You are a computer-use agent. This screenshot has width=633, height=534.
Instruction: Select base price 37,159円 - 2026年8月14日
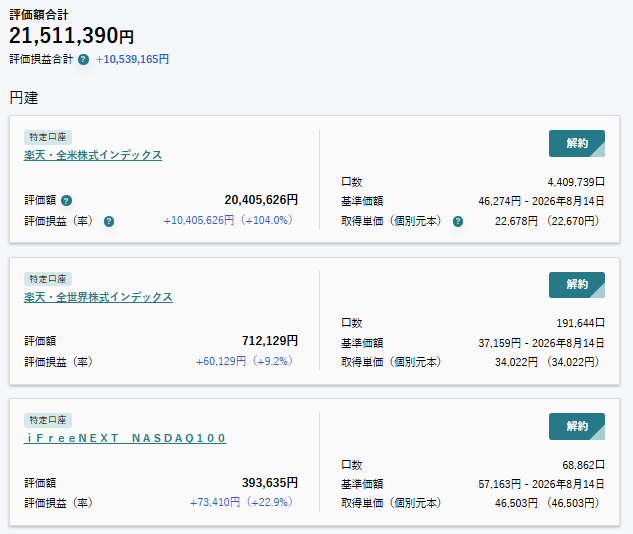point(541,343)
